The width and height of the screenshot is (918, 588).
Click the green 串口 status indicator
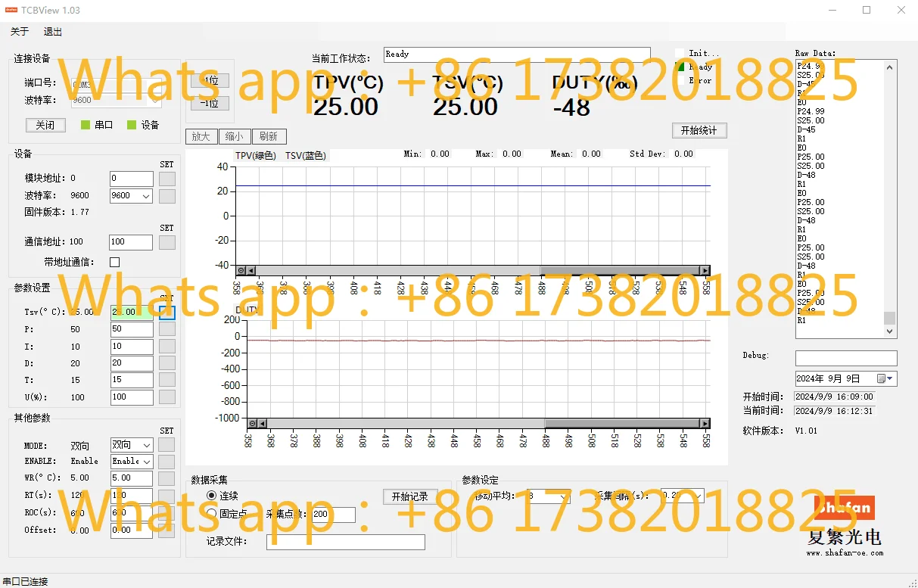click(86, 125)
